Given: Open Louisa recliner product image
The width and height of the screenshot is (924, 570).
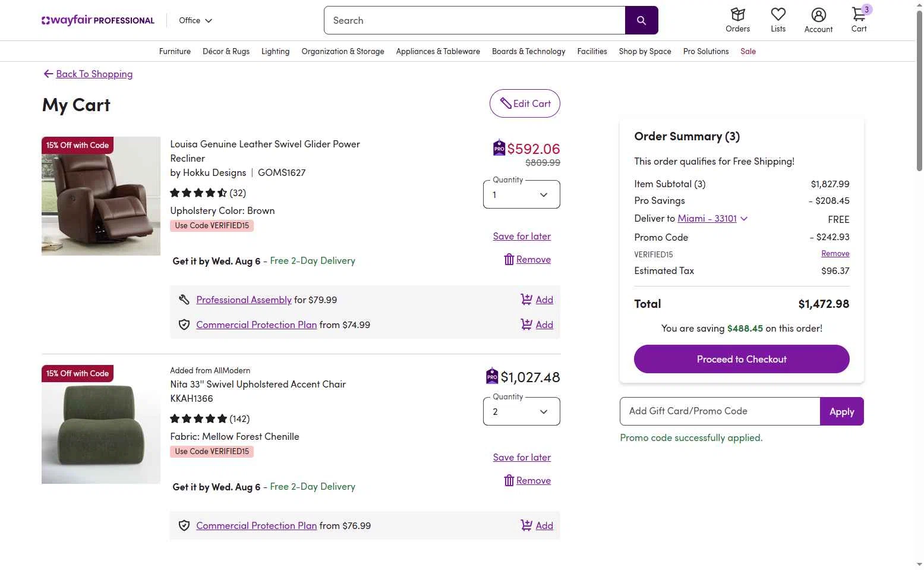Looking at the screenshot, I should coord(101,196).
